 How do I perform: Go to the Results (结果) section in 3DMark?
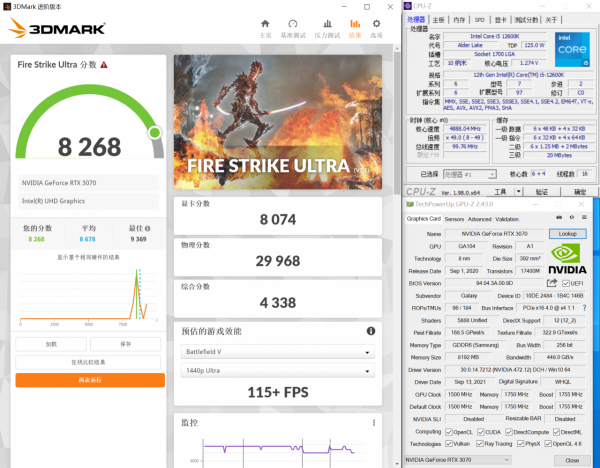(355, 29)
